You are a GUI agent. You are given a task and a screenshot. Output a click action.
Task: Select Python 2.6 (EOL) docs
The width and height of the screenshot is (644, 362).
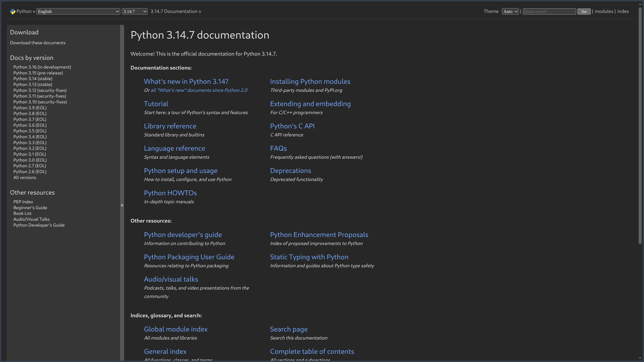pos(30,172)
